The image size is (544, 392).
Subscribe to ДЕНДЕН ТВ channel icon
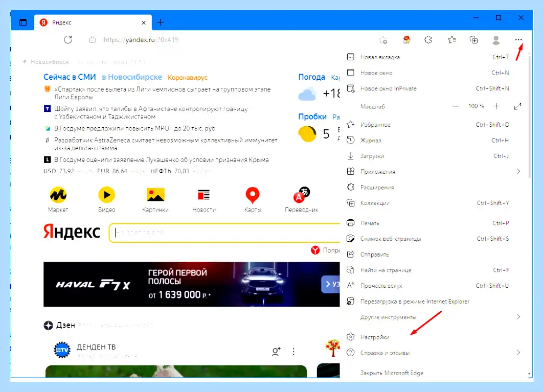pos(276,352)
